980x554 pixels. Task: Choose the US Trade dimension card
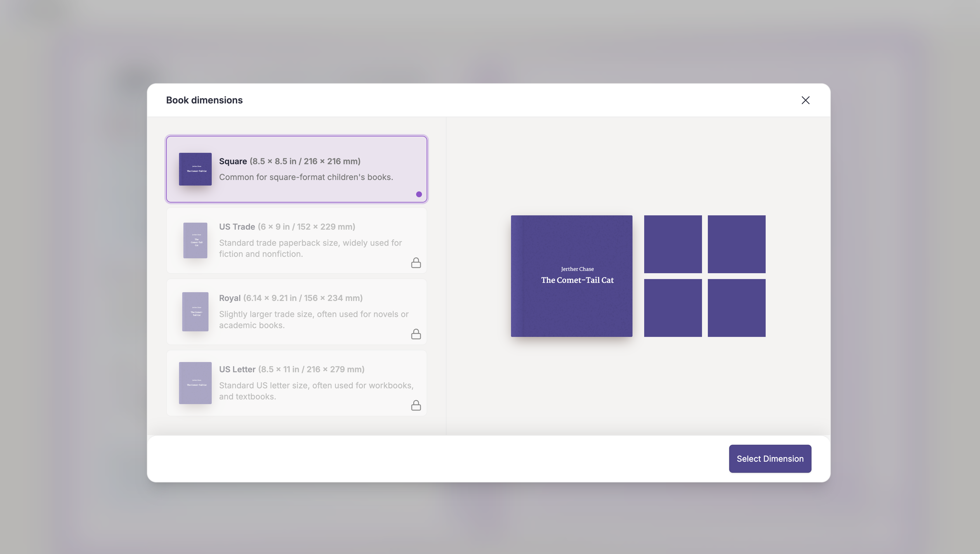[297, 240]
